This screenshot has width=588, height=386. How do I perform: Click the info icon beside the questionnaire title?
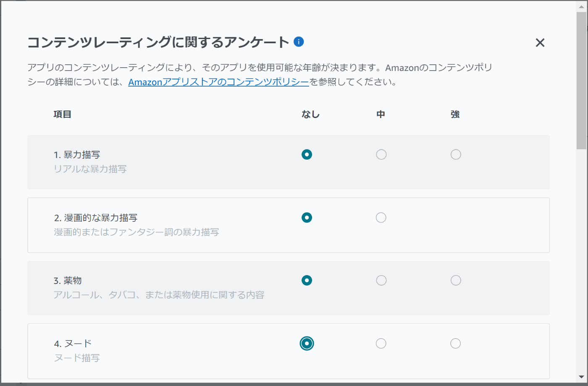pos(299,42)
